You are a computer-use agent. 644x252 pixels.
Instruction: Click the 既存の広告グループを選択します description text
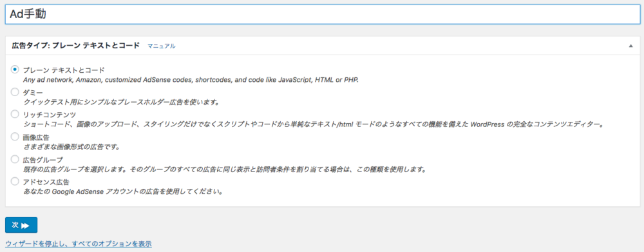coord(224,169)
